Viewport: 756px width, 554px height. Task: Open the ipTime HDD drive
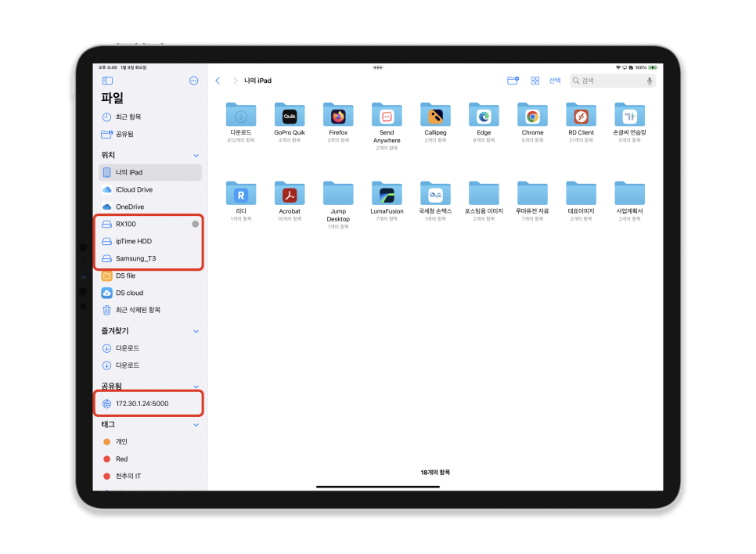pos(150,241)
